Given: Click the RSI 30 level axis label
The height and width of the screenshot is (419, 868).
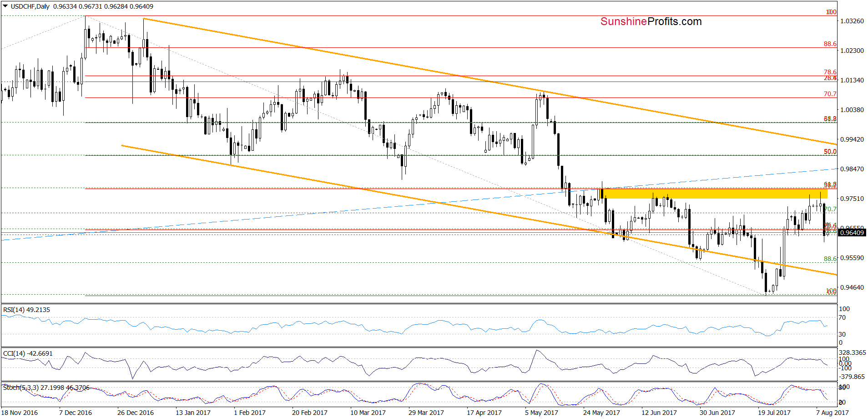Looking at the screenshot, I should (x=842, y=334).
